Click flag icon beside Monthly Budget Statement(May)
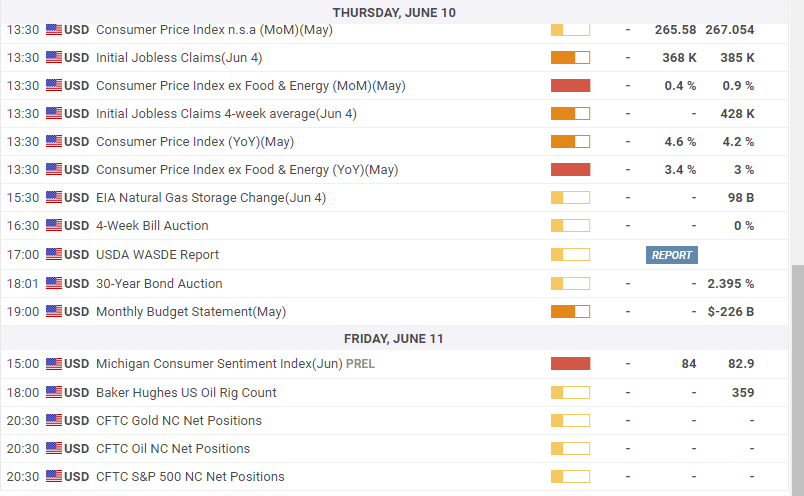The image size is (804, 496). [54, 312]
